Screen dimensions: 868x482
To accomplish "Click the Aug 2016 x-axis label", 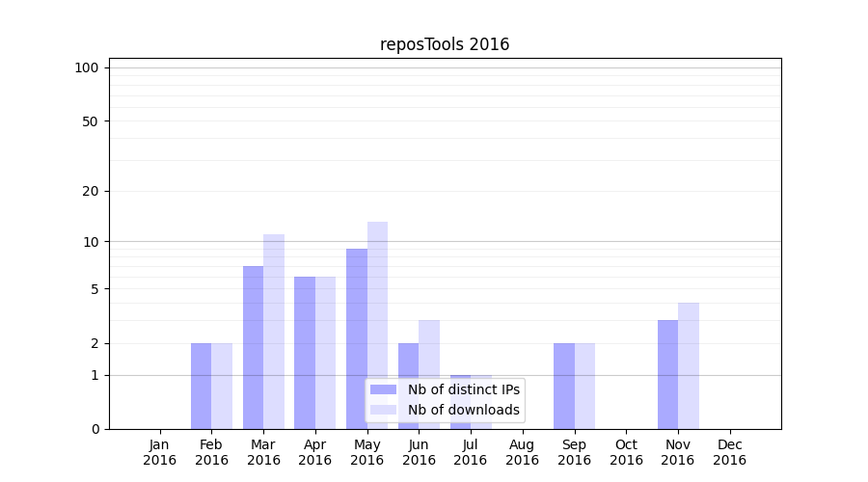I will (522, 452).
